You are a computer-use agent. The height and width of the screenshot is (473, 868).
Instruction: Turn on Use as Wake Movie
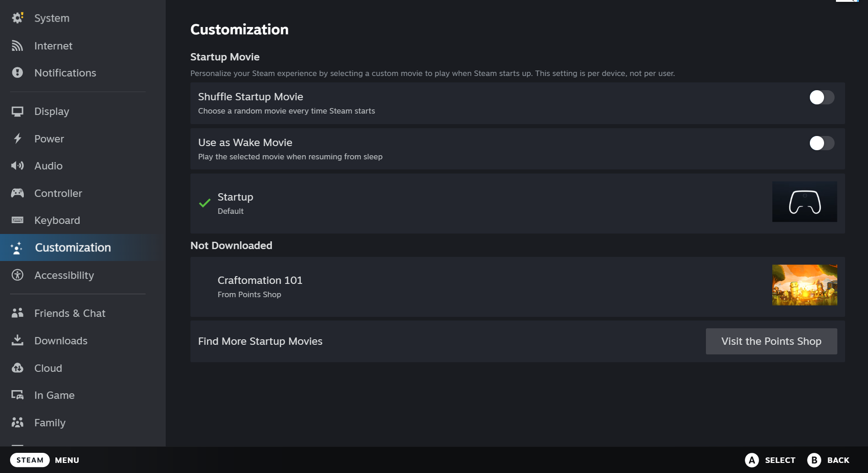[822, 143]
